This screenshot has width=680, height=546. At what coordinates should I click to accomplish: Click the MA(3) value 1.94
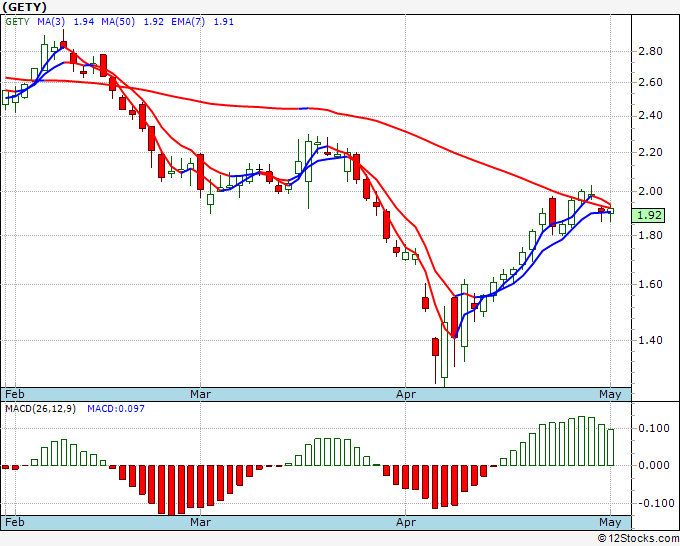coord(84,22)
